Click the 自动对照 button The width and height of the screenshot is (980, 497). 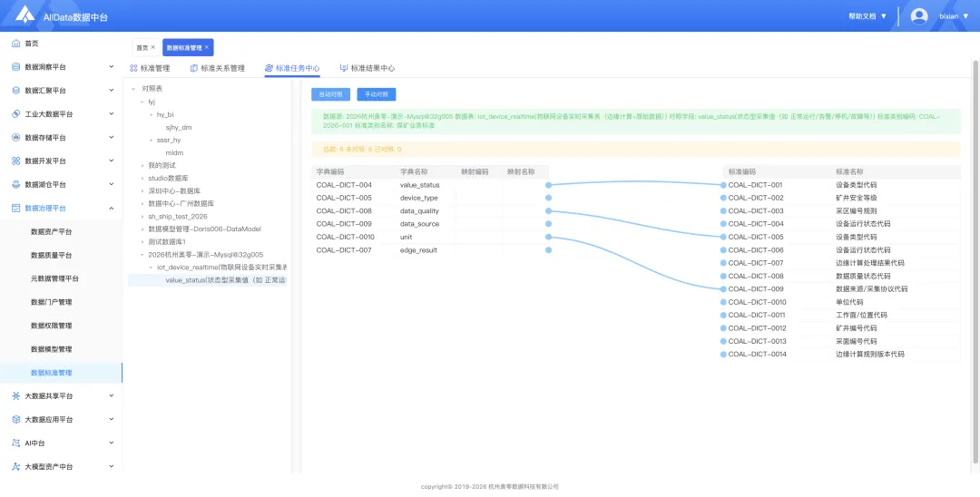(330, 94)
